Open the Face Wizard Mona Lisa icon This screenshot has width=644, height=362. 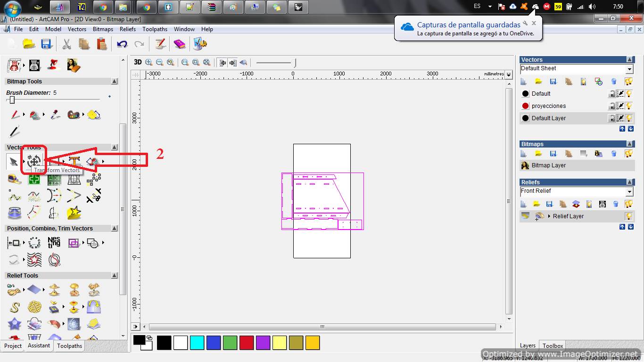74,65
